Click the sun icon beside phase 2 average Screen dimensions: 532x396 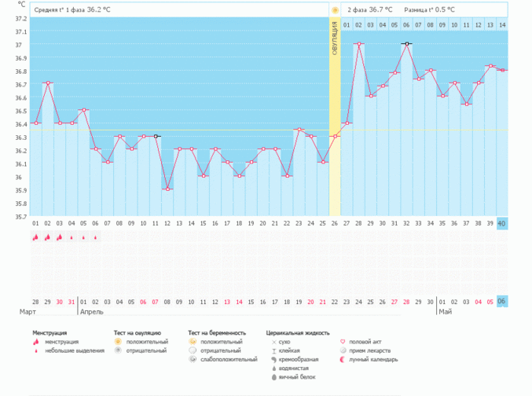coord(335,9)
